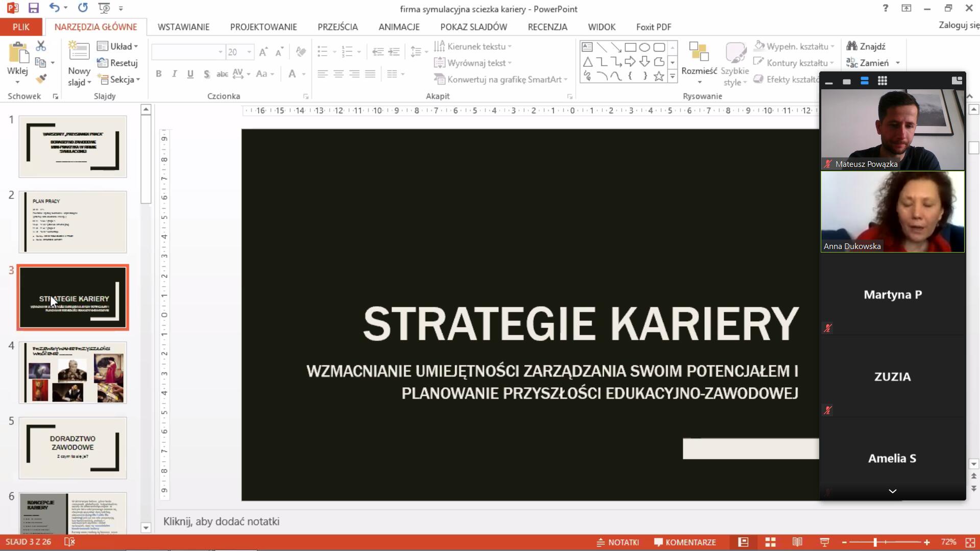Switch to Slide Sorter view icon

click(770, 542)
